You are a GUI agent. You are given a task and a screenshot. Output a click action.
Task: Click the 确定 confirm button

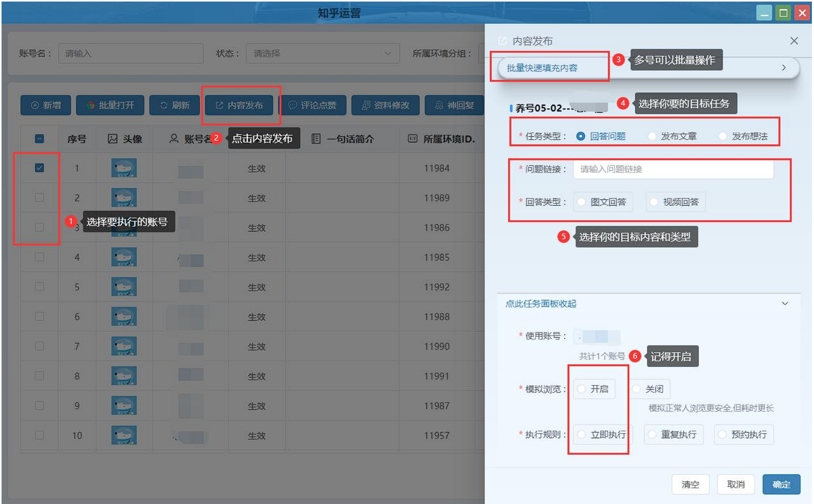pyautogui.click(x=781, y=484)
